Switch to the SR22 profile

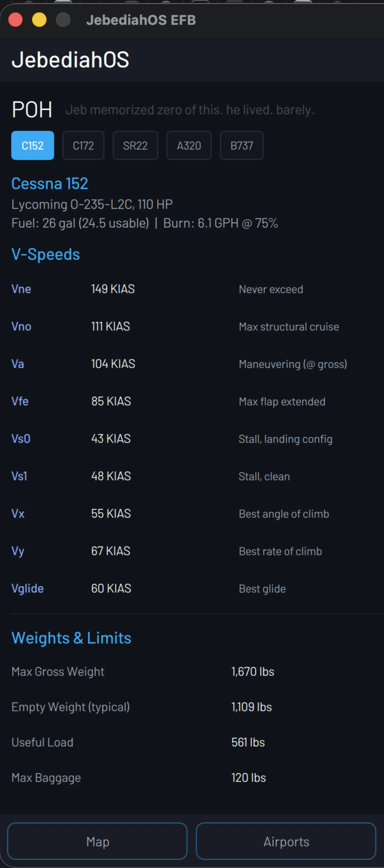point(135,146)
